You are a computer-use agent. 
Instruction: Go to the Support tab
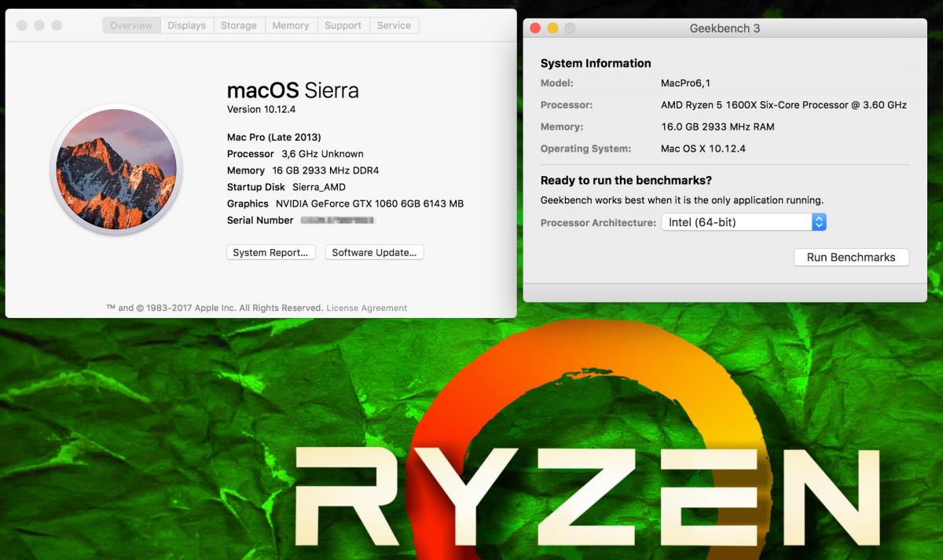click(343, 26)
